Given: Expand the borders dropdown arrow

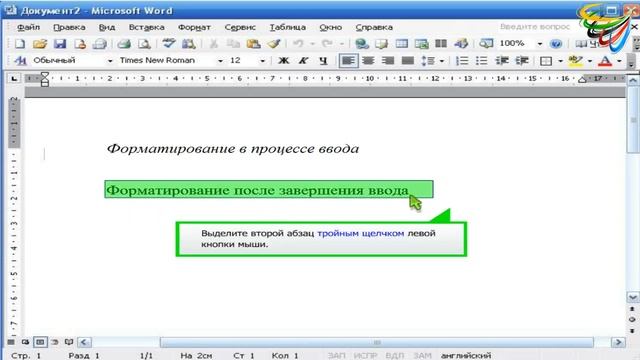Looking at the screenshot, I should (560, 61).
